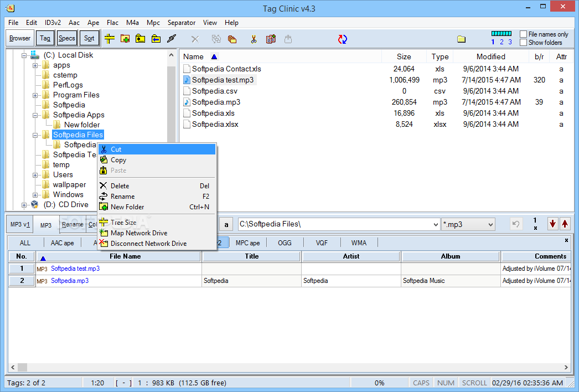Enable the Show folders checkbox
This screenshot has width=579, height=392.
coord(523,43)
